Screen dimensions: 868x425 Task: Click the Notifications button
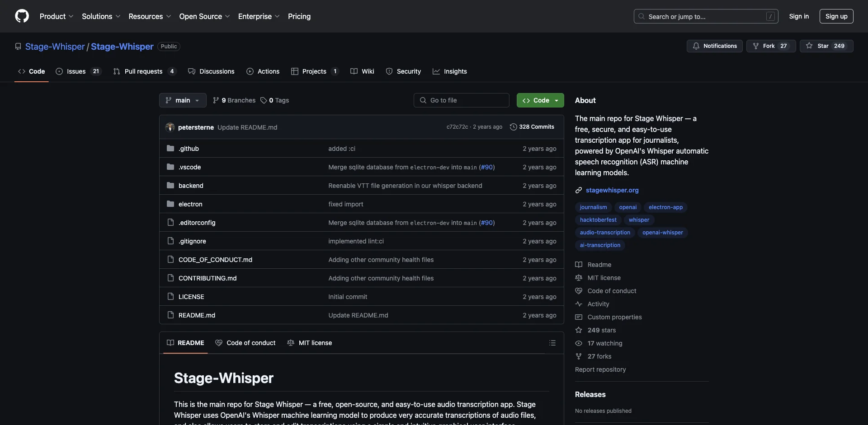tap(715, 46)
